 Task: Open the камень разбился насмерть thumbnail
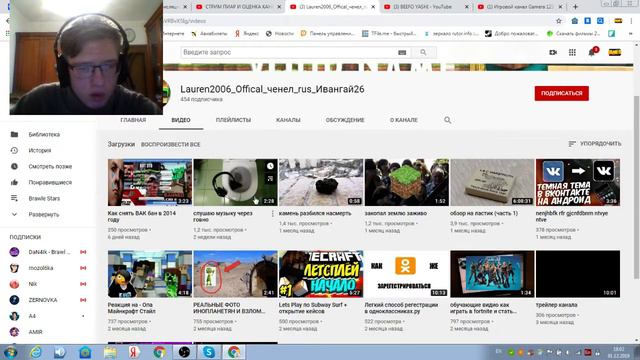(321, 182)
